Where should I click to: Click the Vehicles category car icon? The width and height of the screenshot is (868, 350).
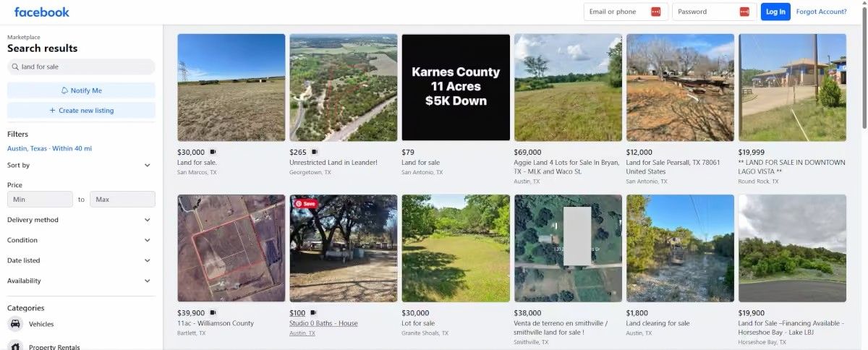15,324
